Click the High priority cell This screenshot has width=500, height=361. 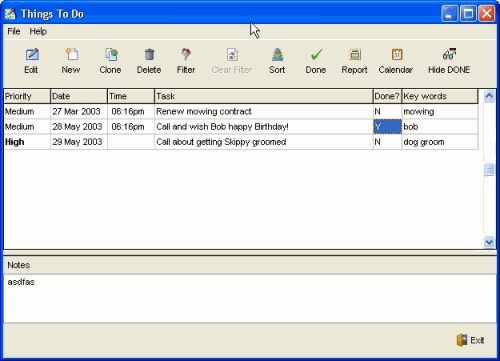[x=27, y=142]
